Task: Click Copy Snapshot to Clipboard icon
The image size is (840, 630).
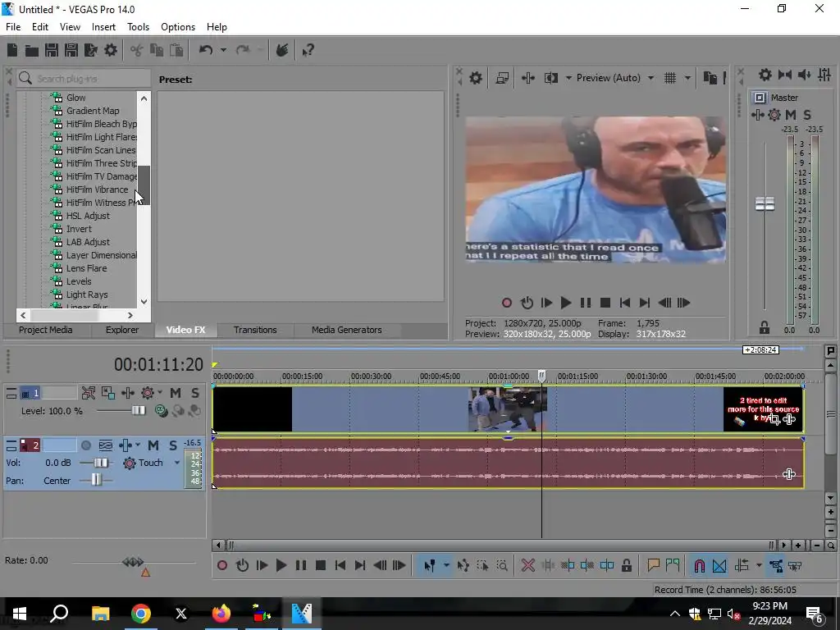Action: point(710,78)
